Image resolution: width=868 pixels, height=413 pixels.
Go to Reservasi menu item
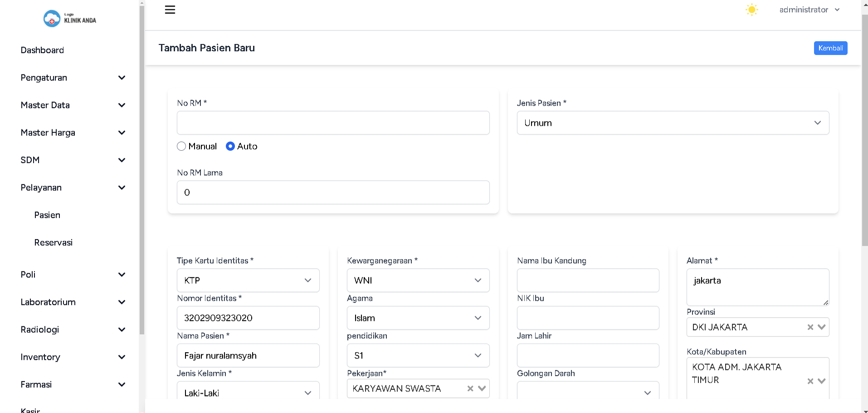point(53,243)
